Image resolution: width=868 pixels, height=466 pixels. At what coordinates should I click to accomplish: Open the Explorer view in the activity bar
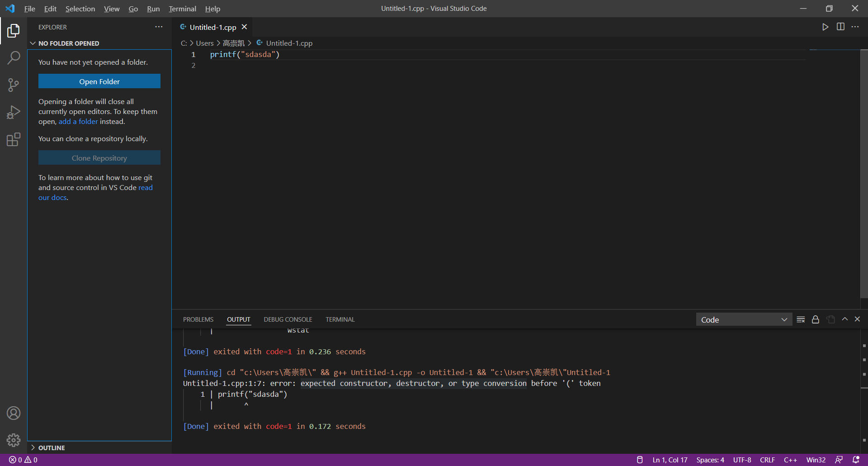pos(14,31)
